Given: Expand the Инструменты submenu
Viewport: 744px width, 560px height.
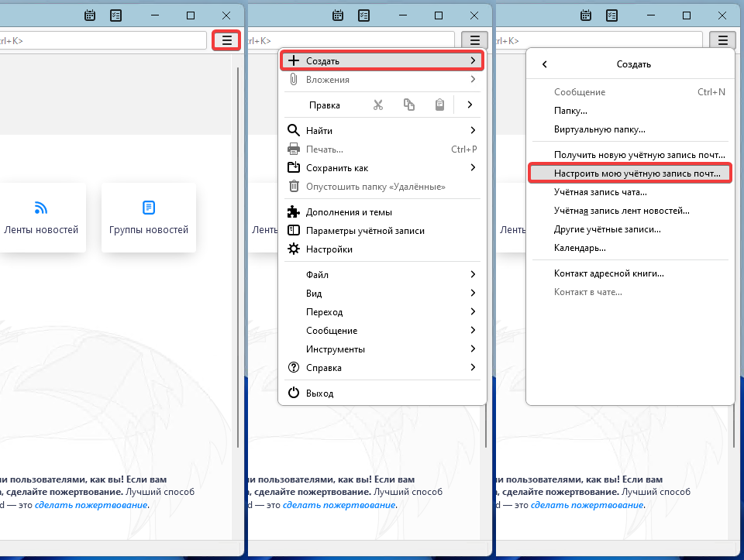Looking at the screenshot, I should coord(472,349).
